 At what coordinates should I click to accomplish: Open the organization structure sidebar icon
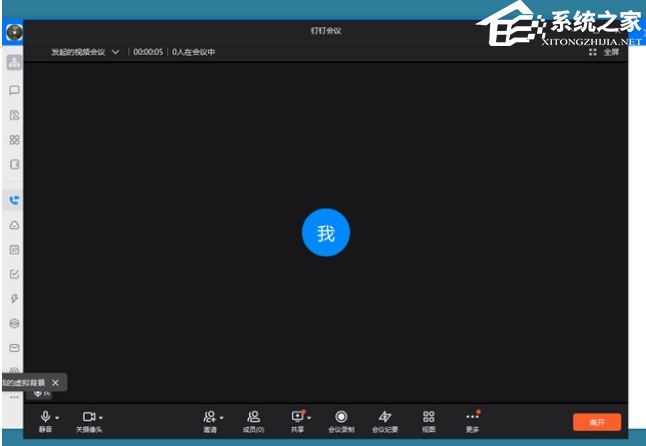[x=14, y=63]
